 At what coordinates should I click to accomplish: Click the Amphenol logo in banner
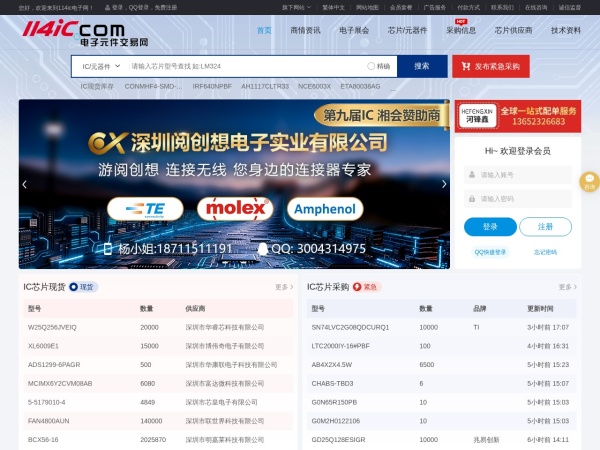[322, 209]
